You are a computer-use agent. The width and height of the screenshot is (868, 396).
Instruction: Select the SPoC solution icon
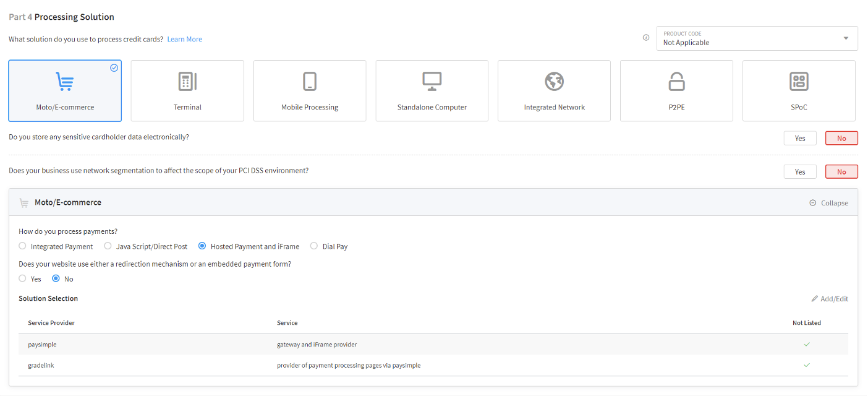[799, 82]
